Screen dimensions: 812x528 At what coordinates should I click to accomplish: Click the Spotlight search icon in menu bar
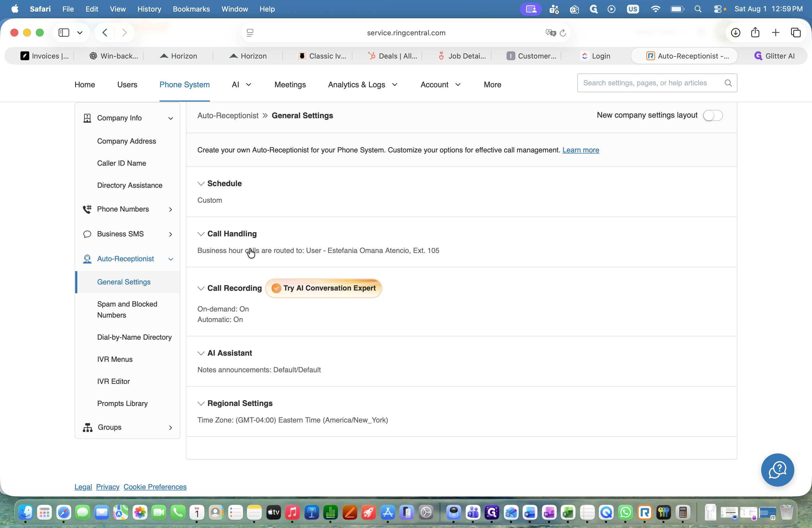click(x=698, y=9)
